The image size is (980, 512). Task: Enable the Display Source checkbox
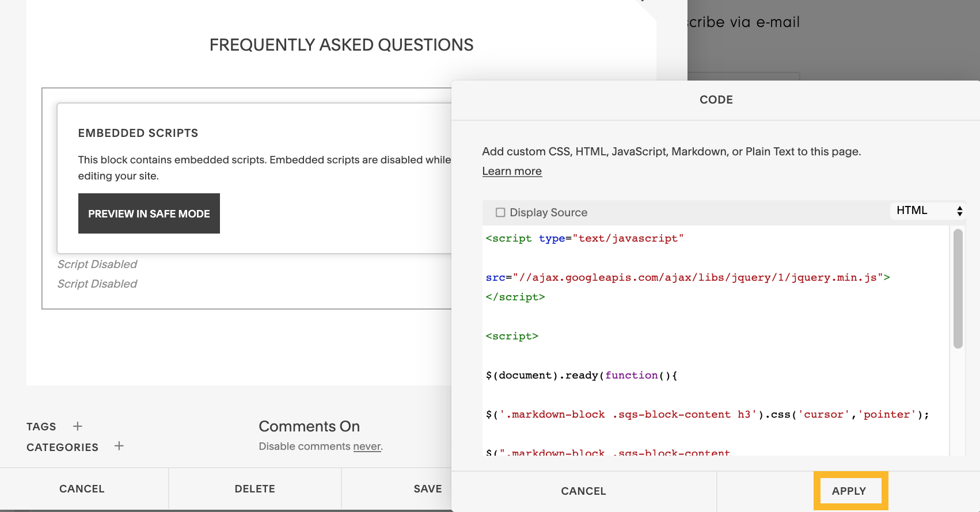[500, 212]
